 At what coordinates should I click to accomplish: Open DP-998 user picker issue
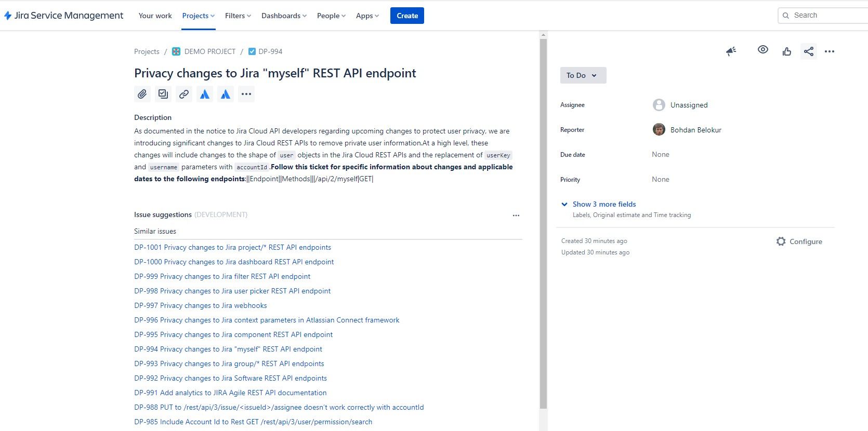(232, 291)
